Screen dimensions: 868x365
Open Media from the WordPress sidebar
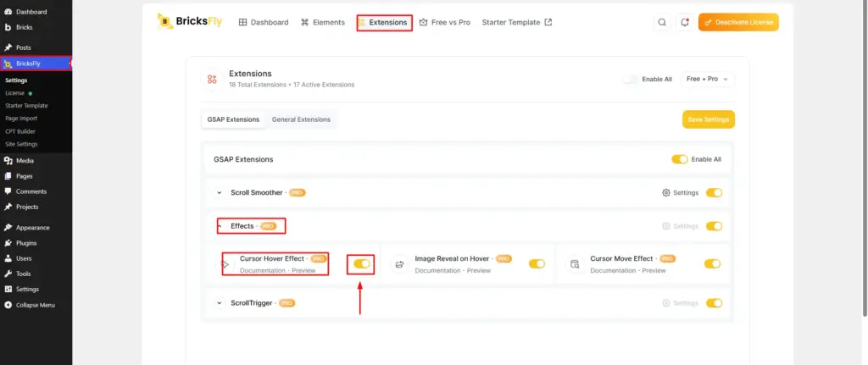(25, 161)
